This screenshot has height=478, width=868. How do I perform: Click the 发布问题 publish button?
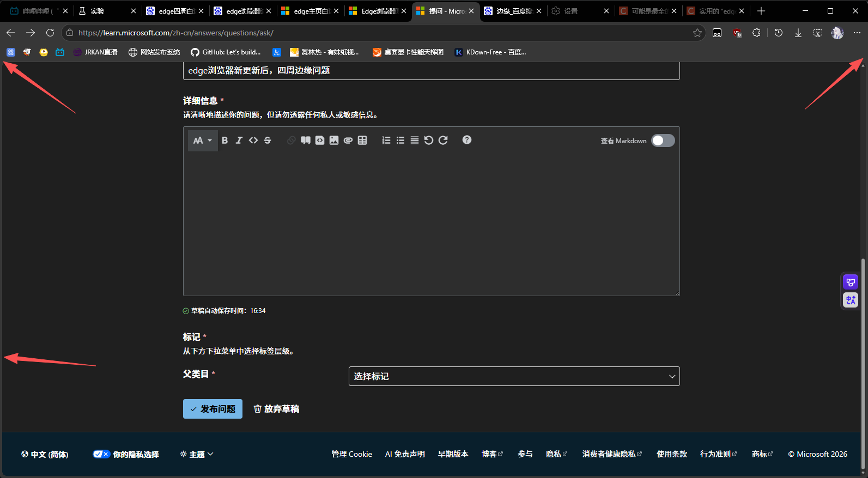click(213, 409)
